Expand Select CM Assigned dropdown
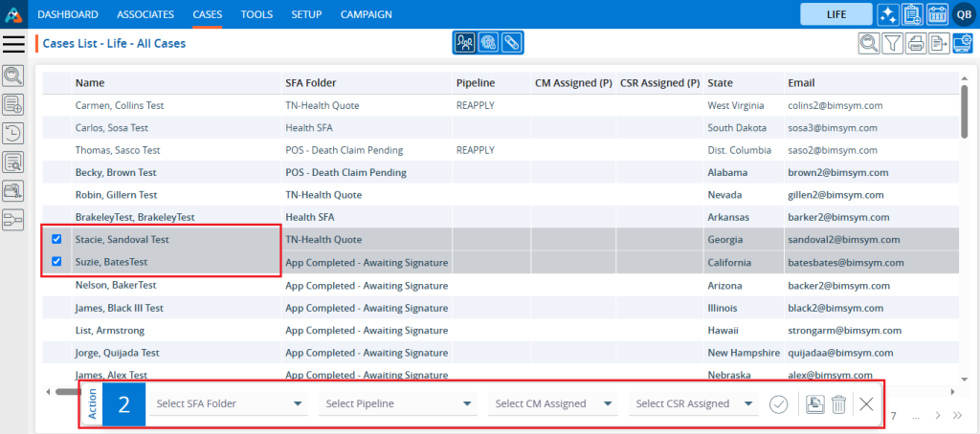Screen dimensions: 980x434 [x=554, y=404]
